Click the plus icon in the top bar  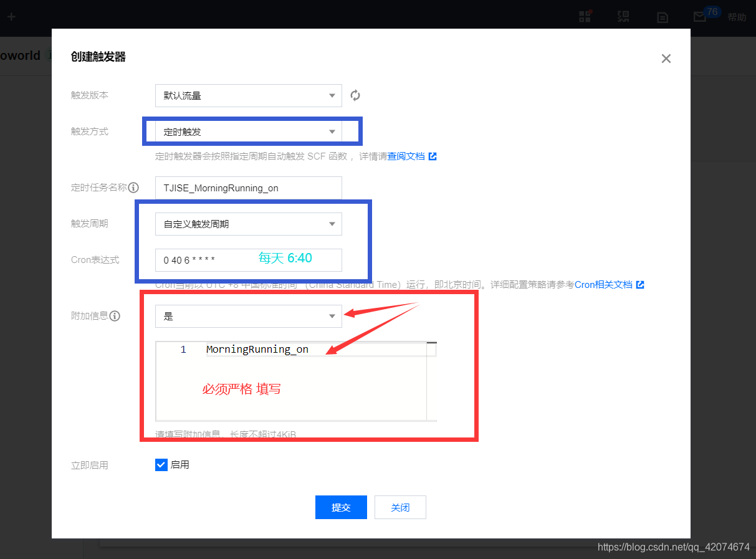11,17
